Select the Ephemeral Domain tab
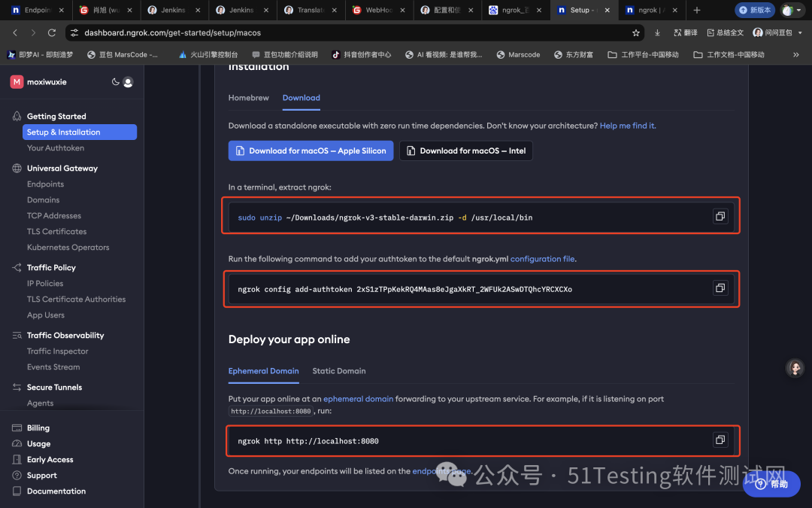Image resolution: width=812 pixels, height=508 pixels. click(x=263, y=370)
